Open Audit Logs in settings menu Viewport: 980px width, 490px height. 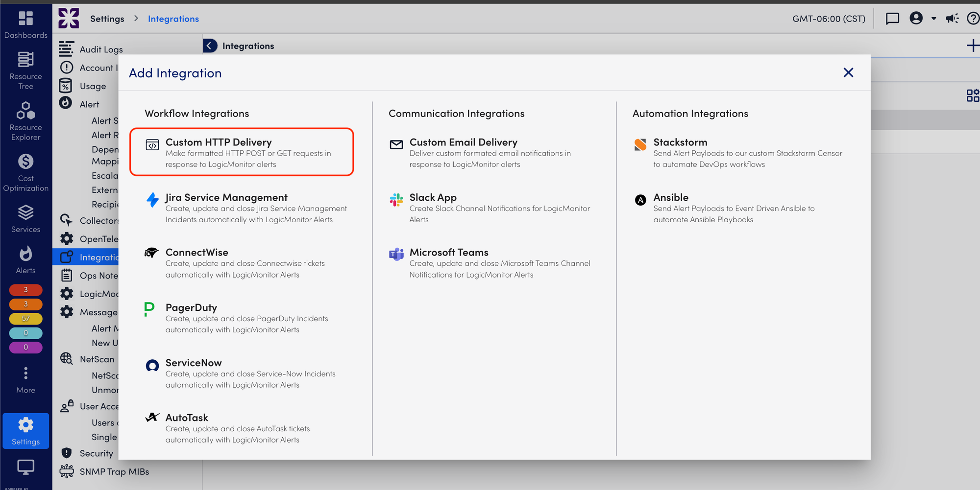coord(101,49)
